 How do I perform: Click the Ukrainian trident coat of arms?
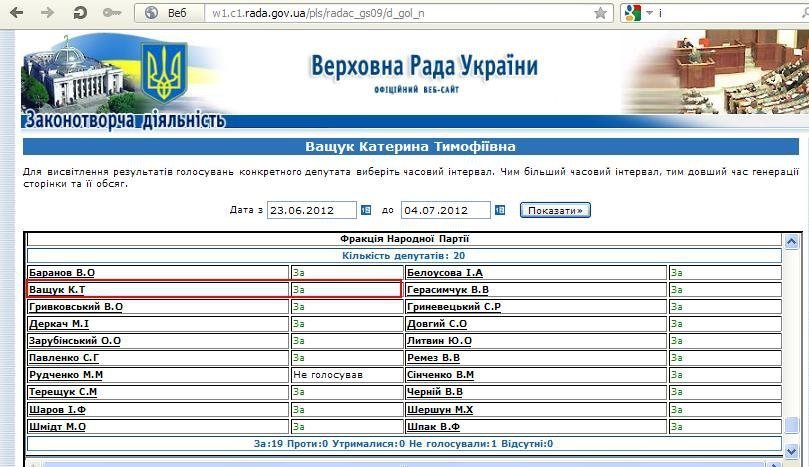(x=164, y=73)
